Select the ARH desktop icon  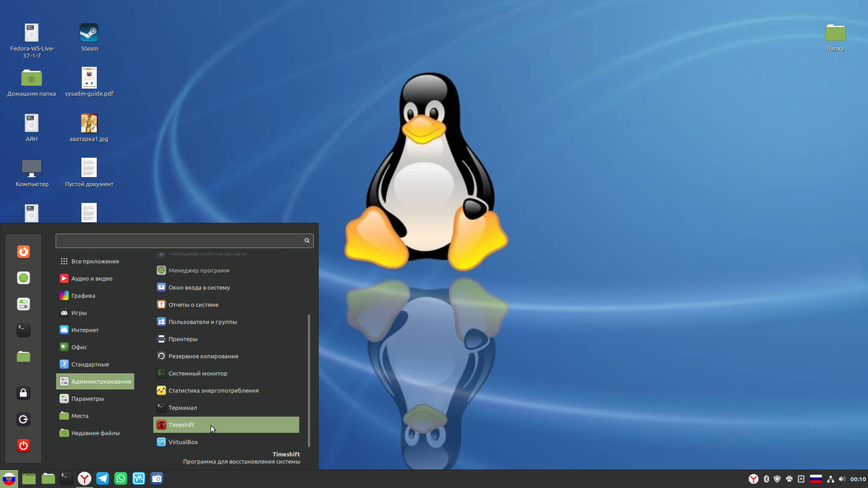(32, 127)
